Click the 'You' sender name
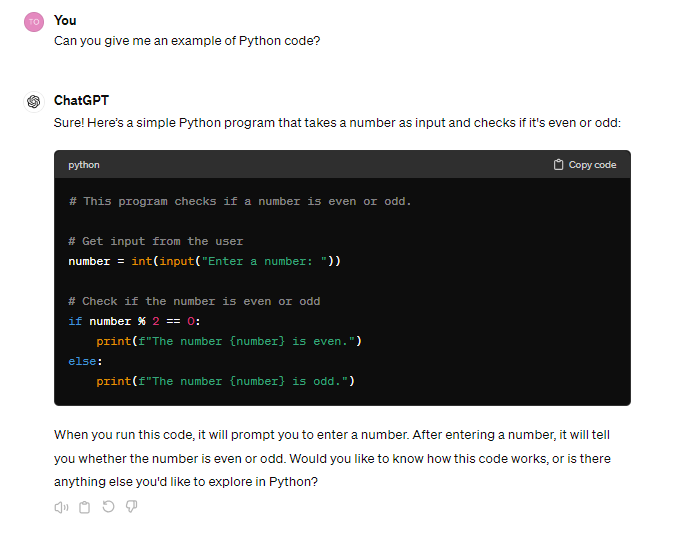The width and height of the screenshot is (673, 538). (x=65, y=20)
